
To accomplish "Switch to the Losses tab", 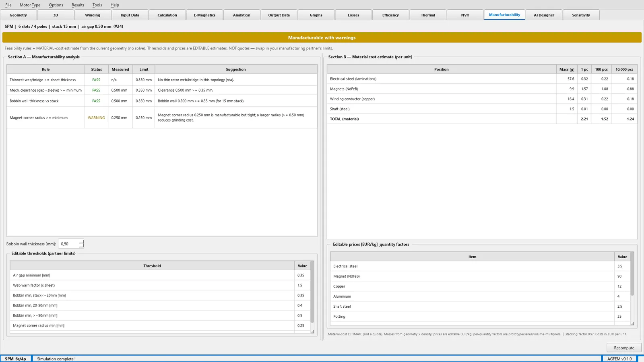I will (x=353, y=15).
